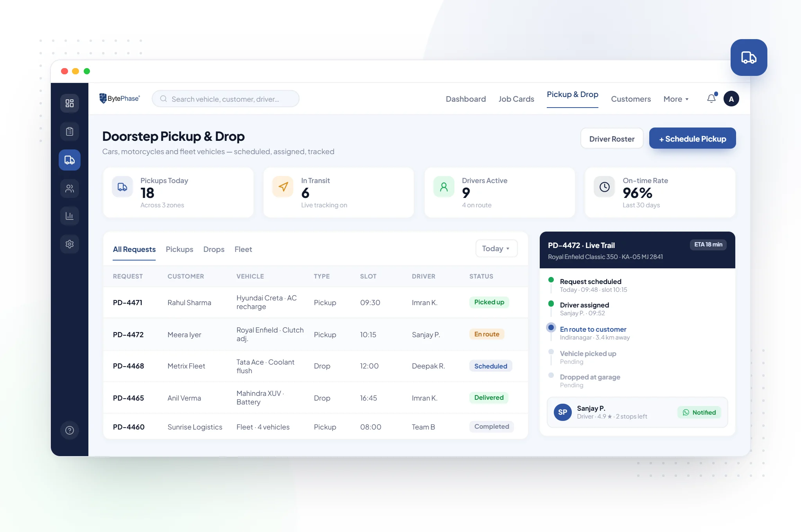Screen dimensions: 801x532
Task: Open the dashboard grid icon in sidebar
Action: click(x=70, y=103)
